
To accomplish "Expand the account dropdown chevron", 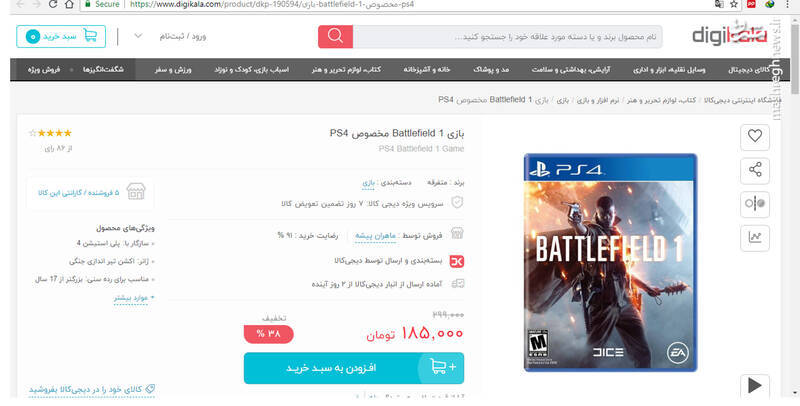I will coord(138,36).
